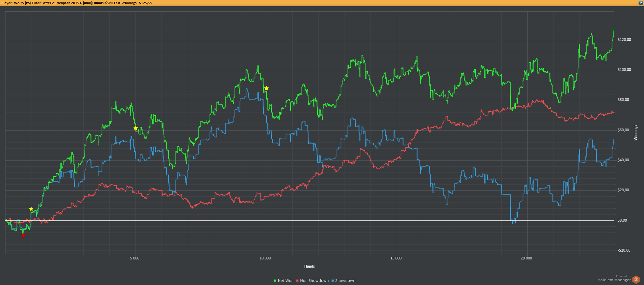Screen dimensions: 644x285
Task: Toggle the Showdown legend label
Action: 345,281
